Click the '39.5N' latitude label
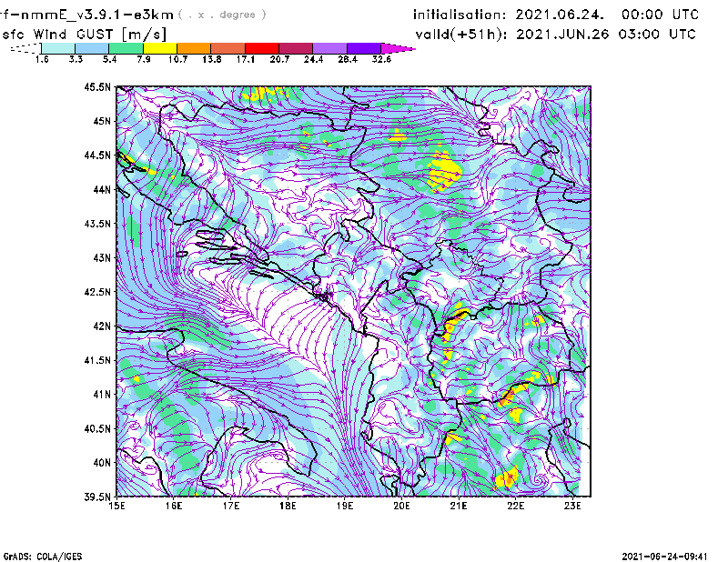Image resolution: width=728 pixels, height=562 pixels. pos(97,497)
